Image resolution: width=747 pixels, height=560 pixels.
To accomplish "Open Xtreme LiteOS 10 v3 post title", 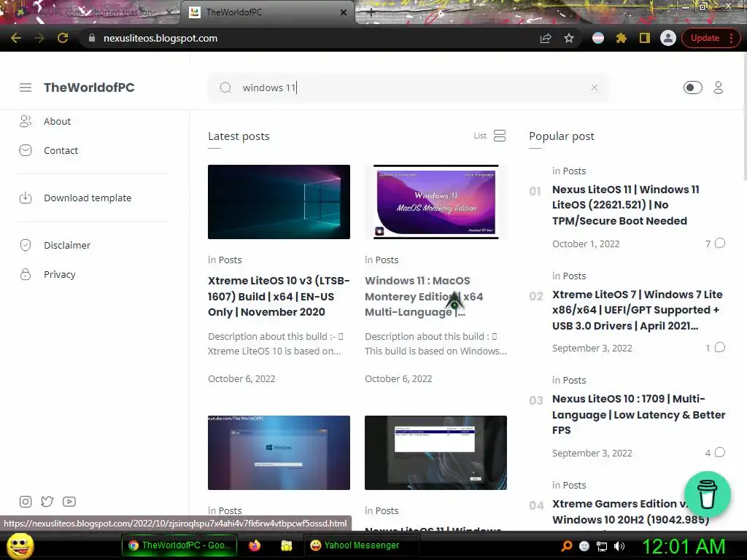I will [x=279, y=296].
